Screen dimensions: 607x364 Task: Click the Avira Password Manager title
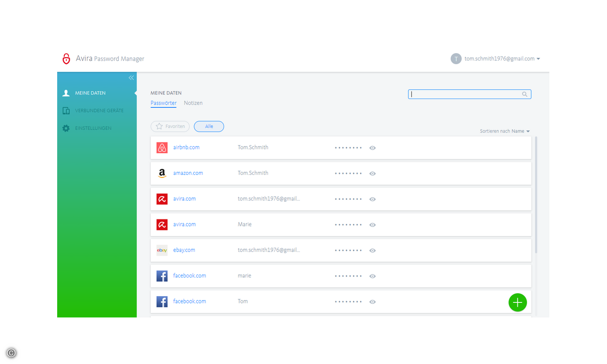[110, 59]
